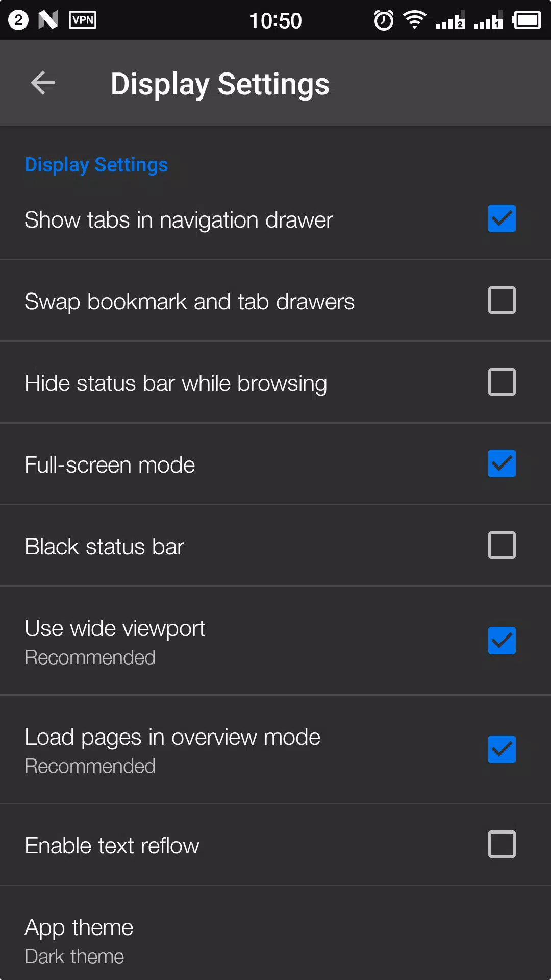Uncheck the Use wide viewport option
551x980 pixels.
502,641
